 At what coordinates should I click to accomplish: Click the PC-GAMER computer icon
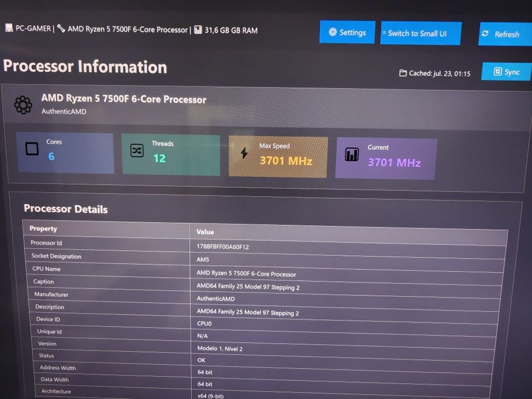pyautogui.click(x=9, y=28)
